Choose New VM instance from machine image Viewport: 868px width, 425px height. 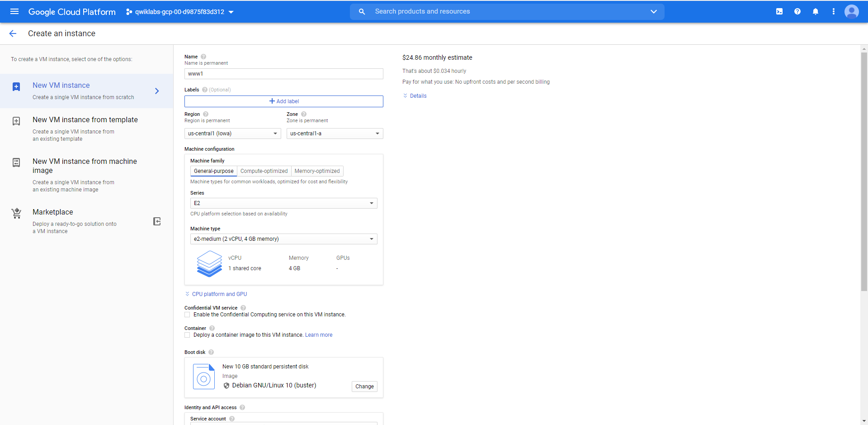click(87, 175)
